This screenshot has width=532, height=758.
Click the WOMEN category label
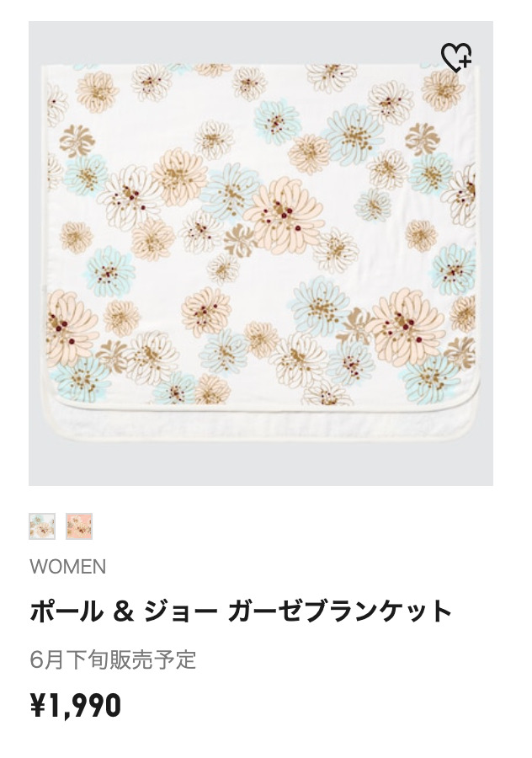click(67, 567)
